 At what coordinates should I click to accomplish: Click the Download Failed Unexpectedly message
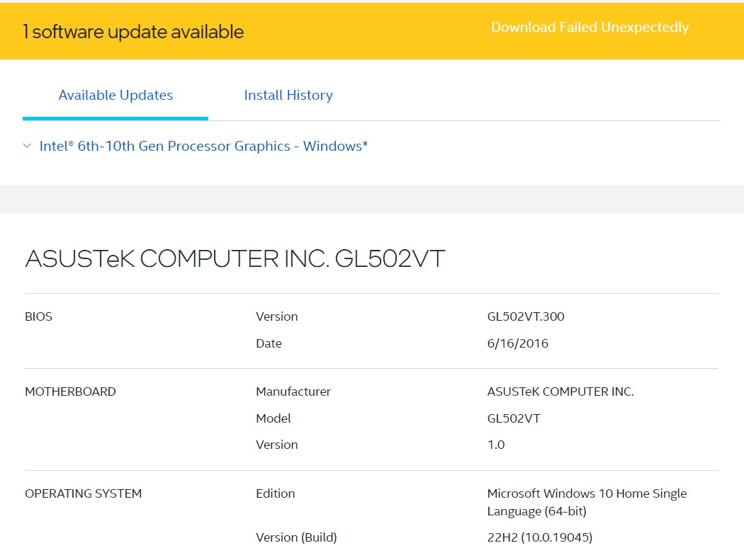[x=590, y=28]
